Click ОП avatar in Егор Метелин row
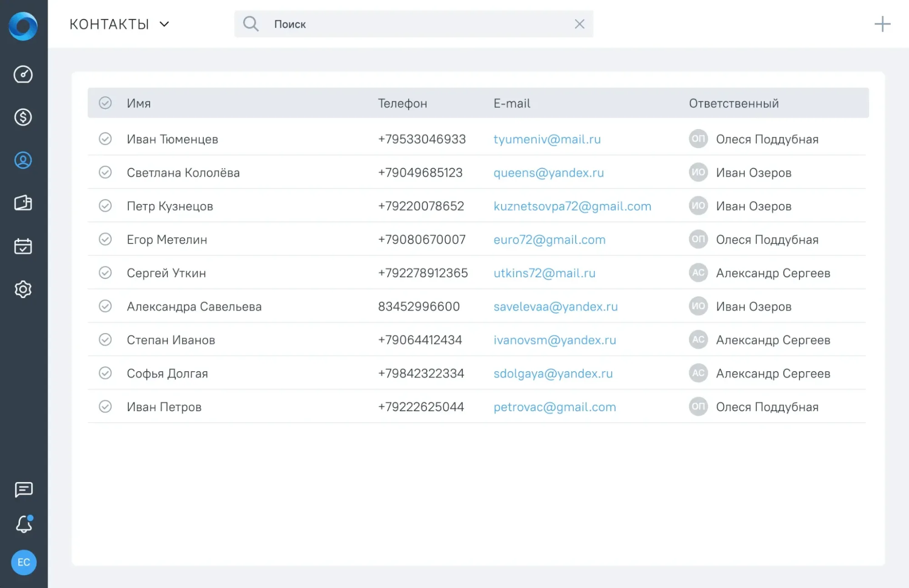Image resolution: width=909 pixels, height=588 pixels. (698, 239)
